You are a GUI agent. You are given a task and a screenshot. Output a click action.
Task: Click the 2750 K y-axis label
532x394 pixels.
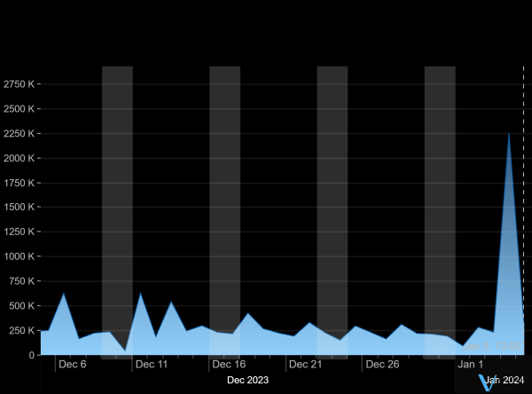pos(20,84)
